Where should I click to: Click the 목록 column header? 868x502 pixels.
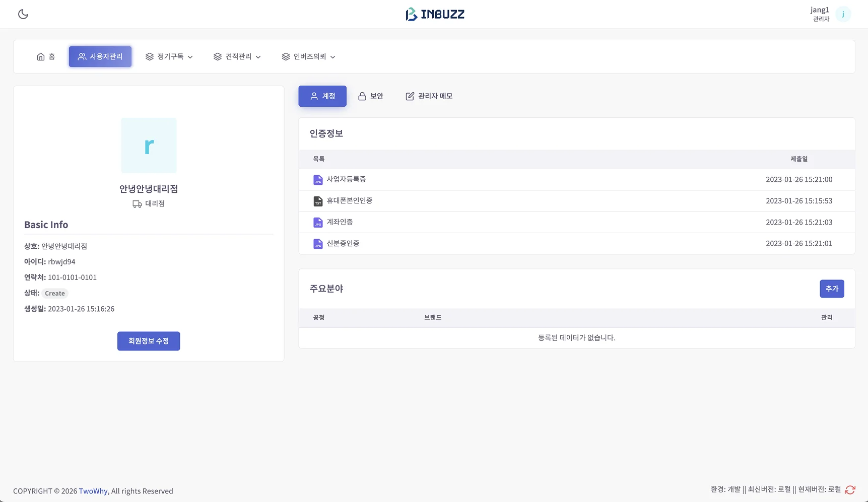pyautogui.click(x=319, y=159)
